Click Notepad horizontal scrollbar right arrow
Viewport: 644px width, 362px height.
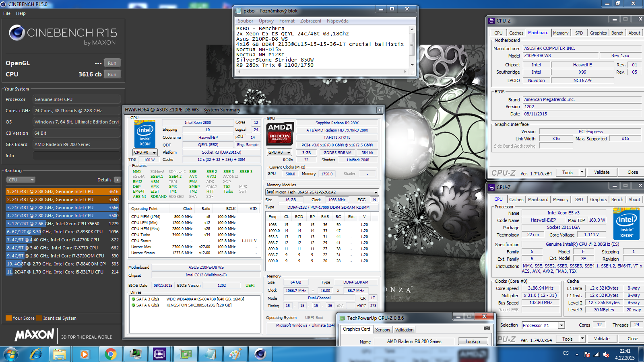[405, 72]
